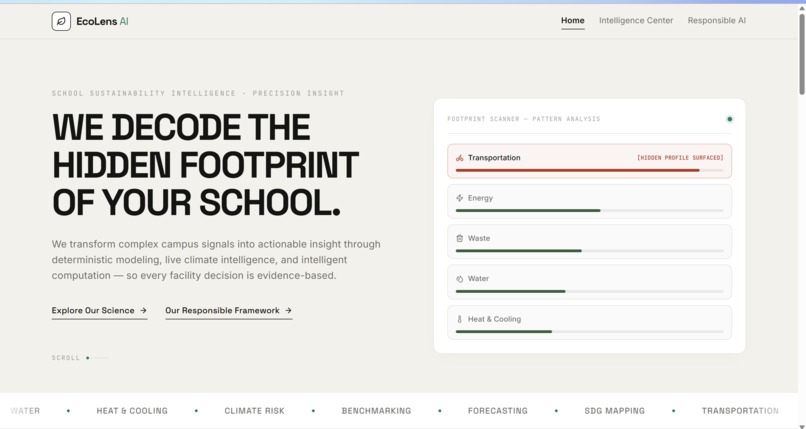Click TRANSPORTATION in the ticker
The image size is (806, 429).
[x=740, y=411]
